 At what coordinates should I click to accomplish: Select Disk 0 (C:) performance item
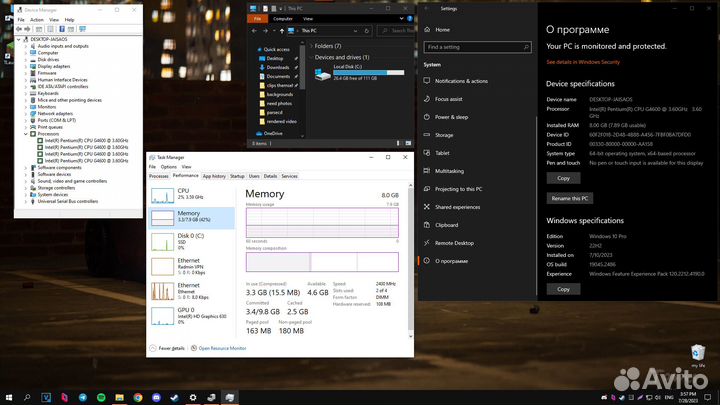(191, 241)
